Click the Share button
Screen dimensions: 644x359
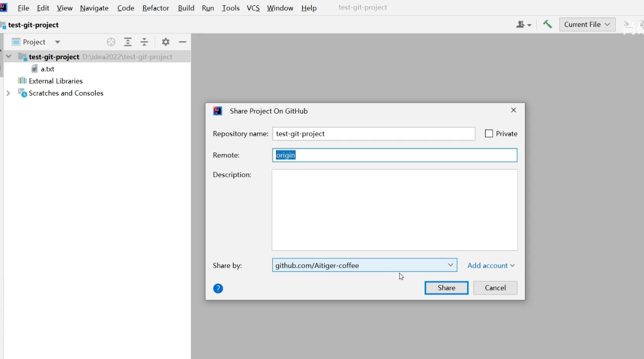click(446, 288)
